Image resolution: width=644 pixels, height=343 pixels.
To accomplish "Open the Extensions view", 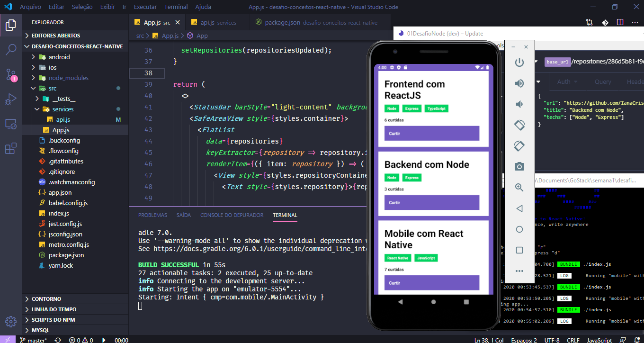I will [x=11, y=149].
